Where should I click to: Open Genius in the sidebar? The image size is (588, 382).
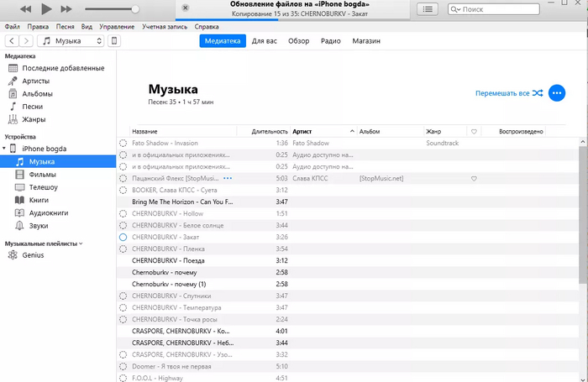pos(22,255)
